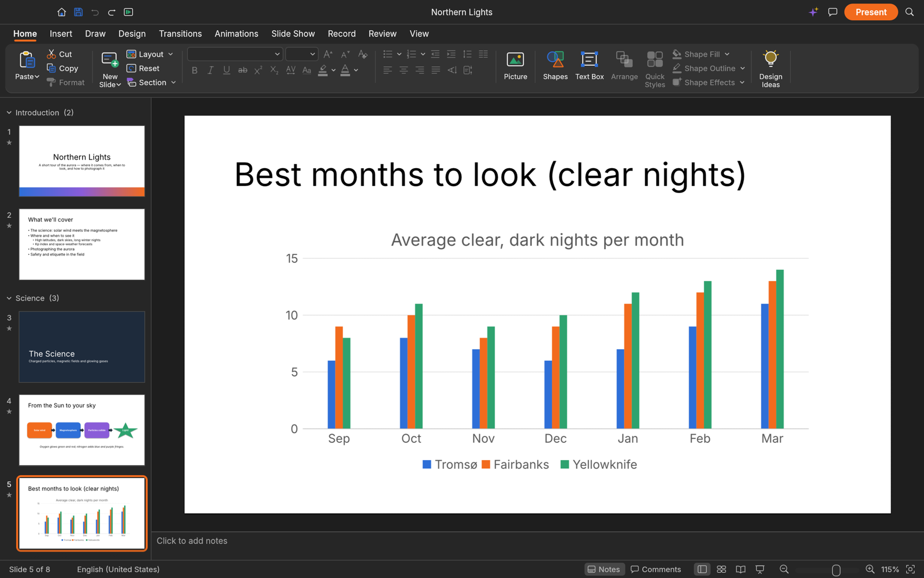Viewport: 924px width, 578px height.
Task: Start slideshow from title bar play icon
Action: pos(129,12)
